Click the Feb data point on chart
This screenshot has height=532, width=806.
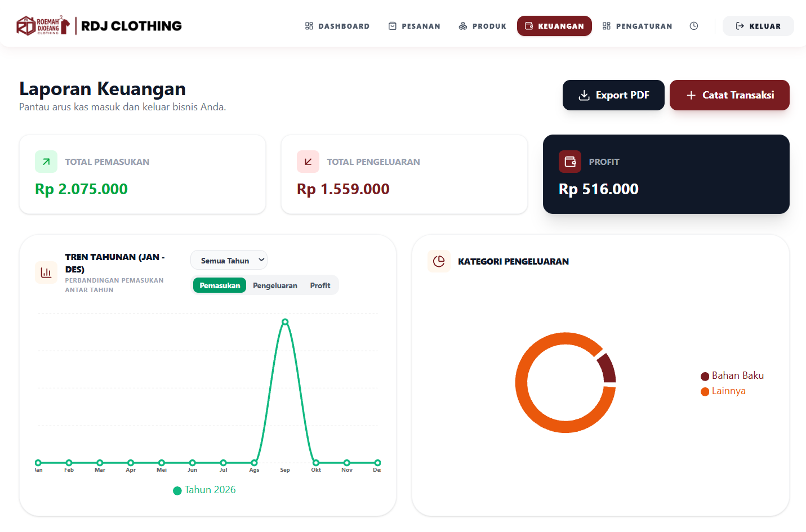(x=69, y=463)
